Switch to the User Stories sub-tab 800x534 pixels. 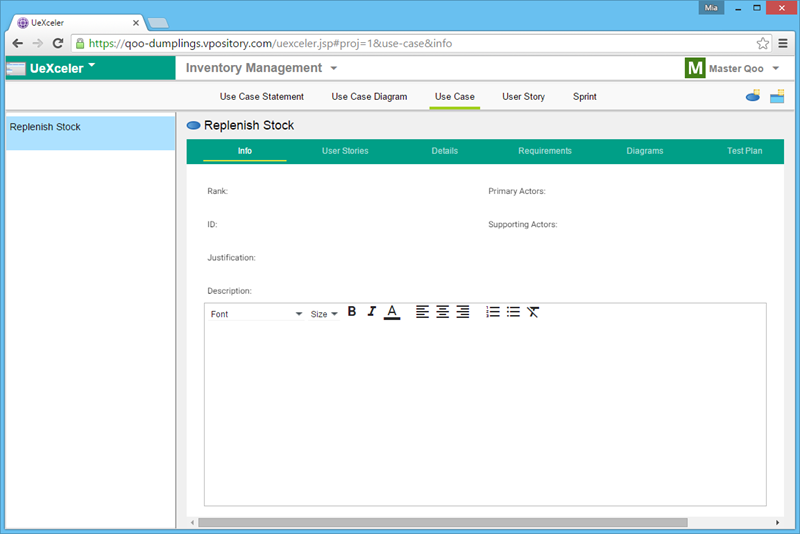pyautogui.click(x=345, y=151)
